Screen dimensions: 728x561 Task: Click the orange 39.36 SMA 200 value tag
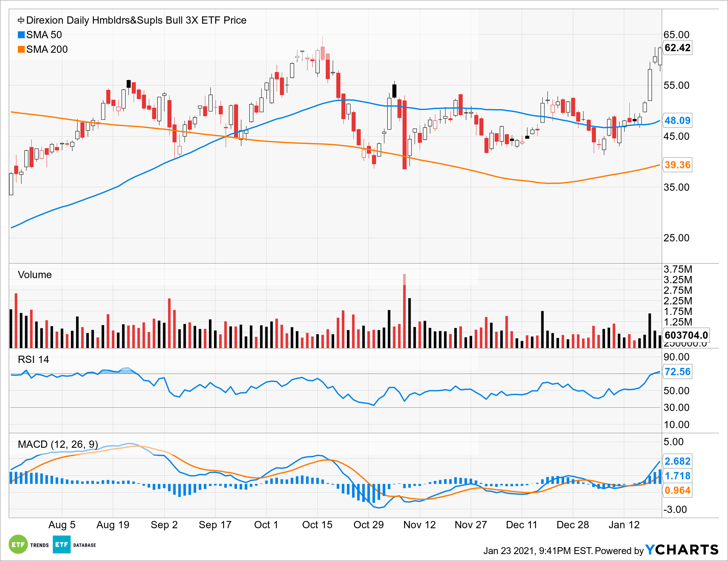click(677, 165)
